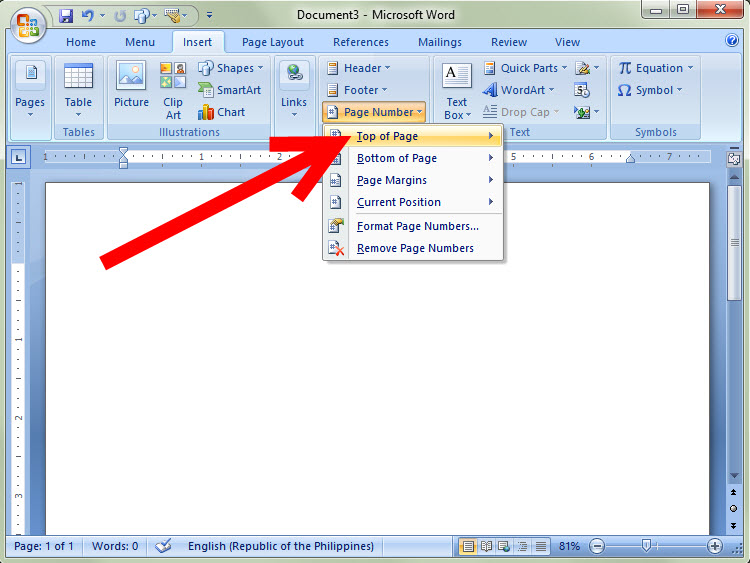Click the Next Page double arrow
Viewport: 750px width, 563px height.
[x=733, y=525]
